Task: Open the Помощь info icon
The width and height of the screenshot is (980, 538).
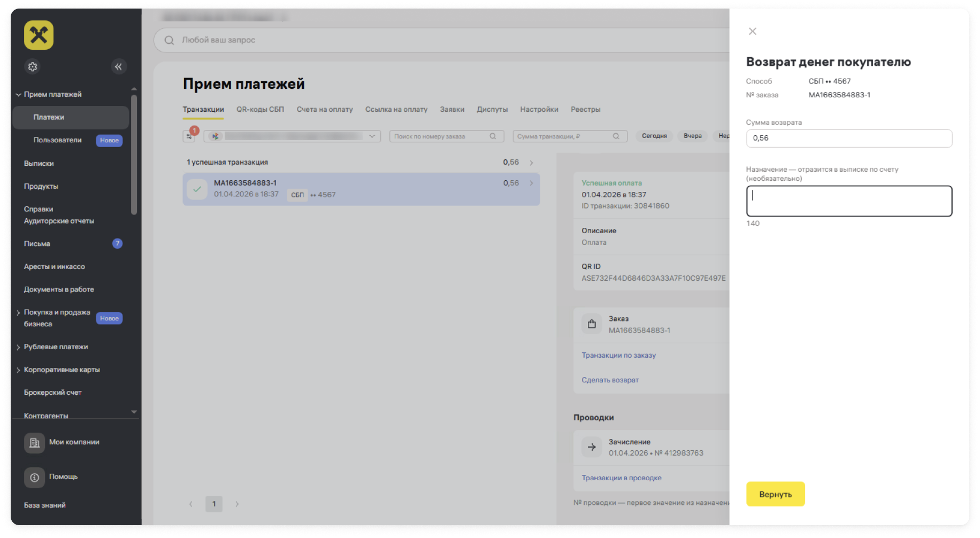Action: (x=34, y=477)
